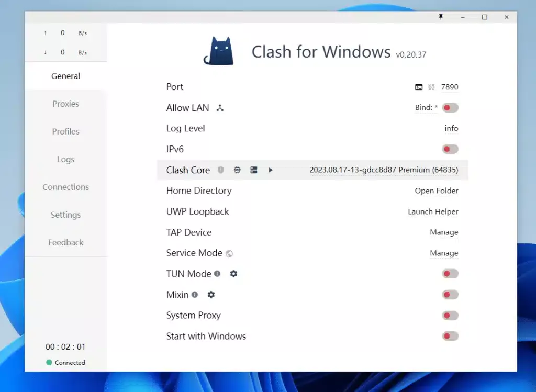The height and width of the screenshot is (392, 536).
Task: Click the chip icon in Clash Core row
Action: (237, 170)
